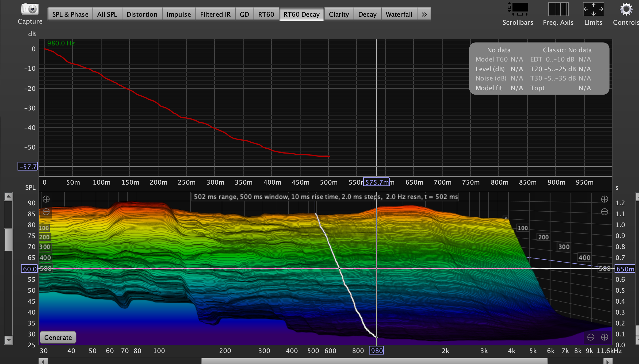Image resolution: width=639 pixels, height=364 pixels.
Task: Click left vertical scrollbar down arrow
Action: [9, 340]
